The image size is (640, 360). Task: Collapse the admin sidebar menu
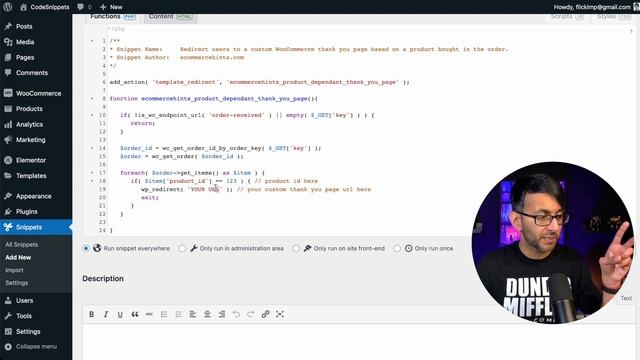31,347
